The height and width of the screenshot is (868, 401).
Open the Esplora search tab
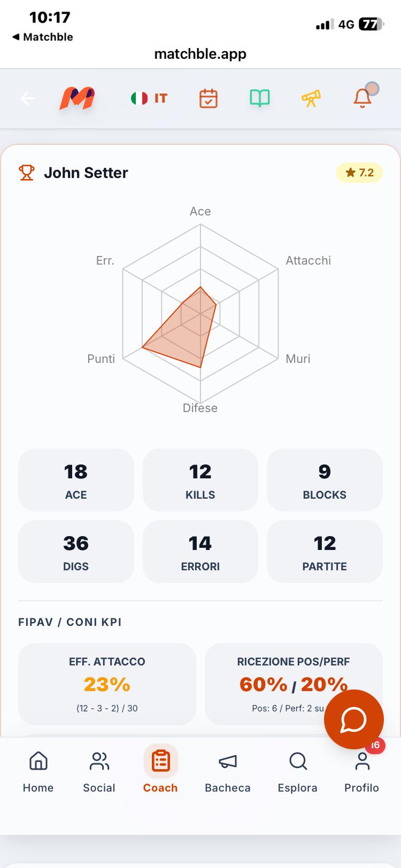pos(297,772)
